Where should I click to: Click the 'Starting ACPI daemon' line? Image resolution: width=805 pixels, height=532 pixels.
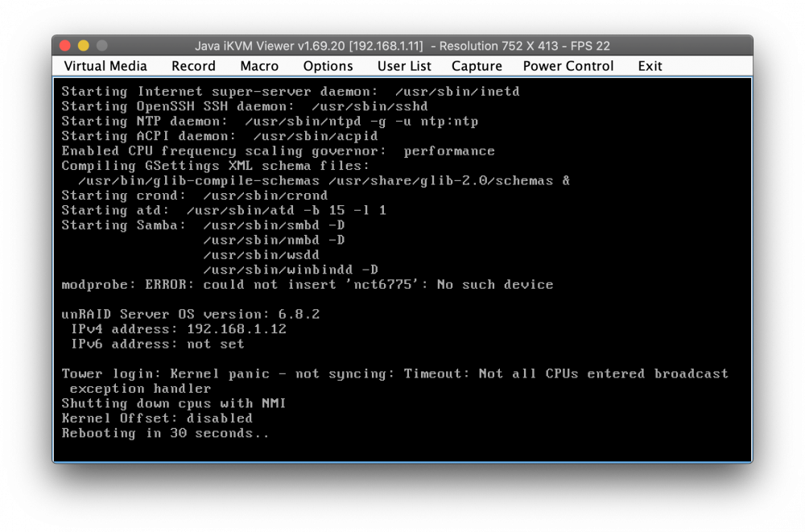point(220,136)
